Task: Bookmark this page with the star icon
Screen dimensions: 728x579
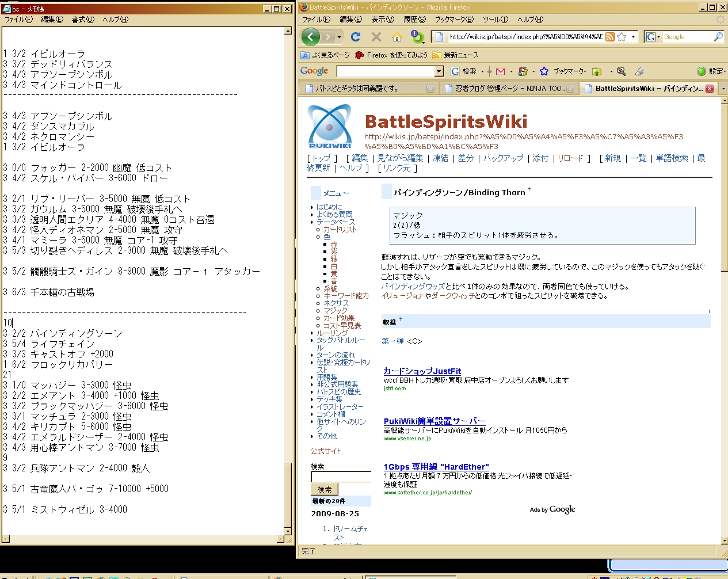Action: (622, 37)
